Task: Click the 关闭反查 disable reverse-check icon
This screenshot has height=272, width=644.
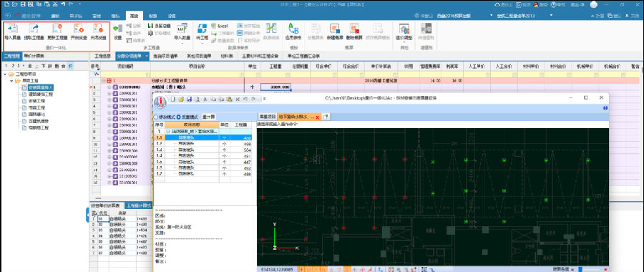Action: (x=98, y=29)
